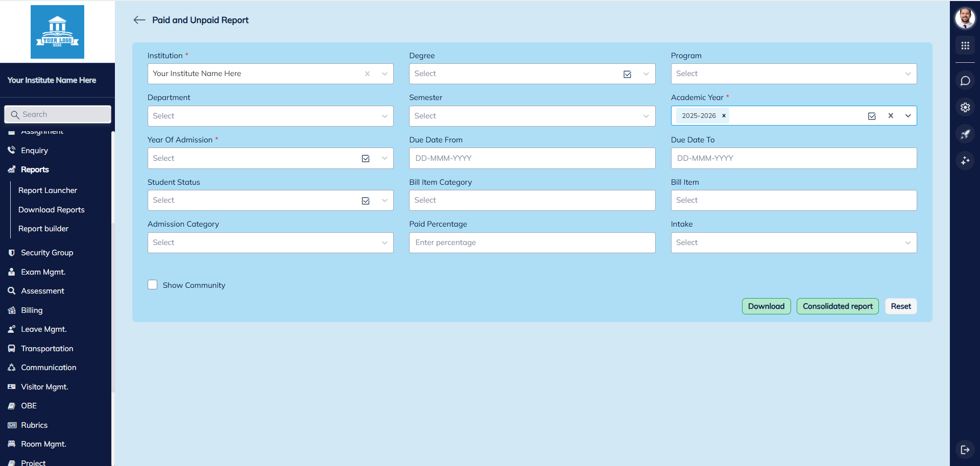
Task: Enable the Show Community checkbox
Action: [x=153, y=285]
